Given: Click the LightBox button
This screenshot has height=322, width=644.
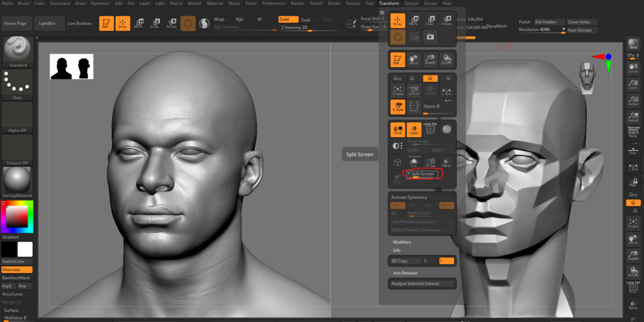Looking at the screenshot, I should (47, 23).
